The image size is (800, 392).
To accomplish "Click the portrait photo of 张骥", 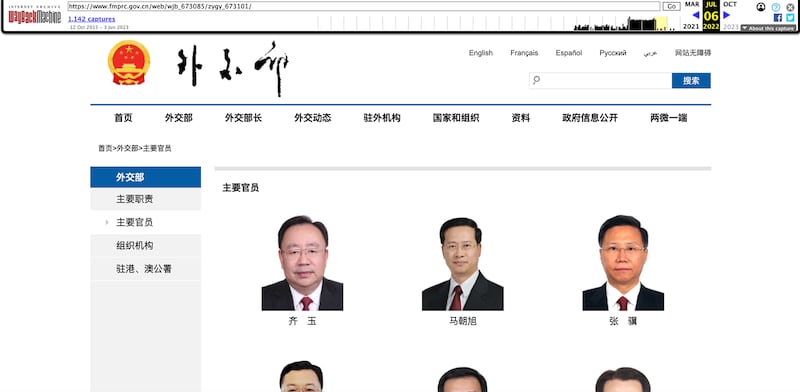I will (623, 262).
